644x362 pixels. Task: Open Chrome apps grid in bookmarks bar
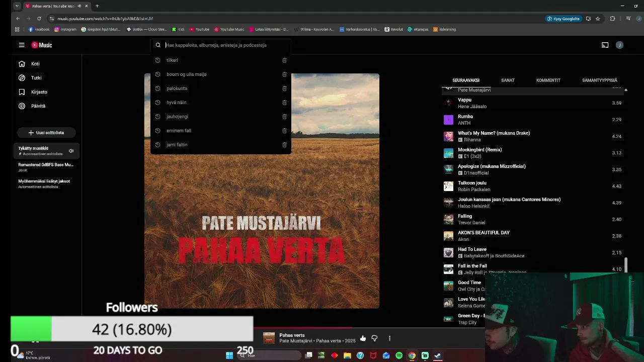[x=17, y=30]
